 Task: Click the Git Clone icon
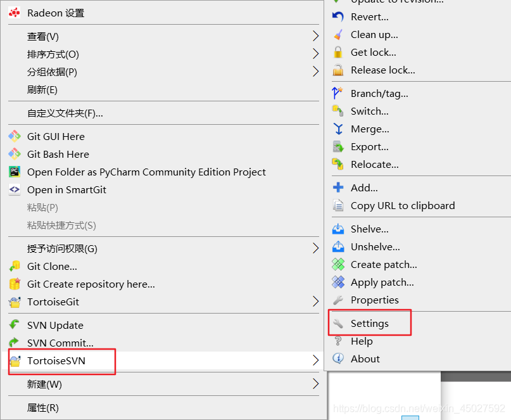[x=15, y=266]
